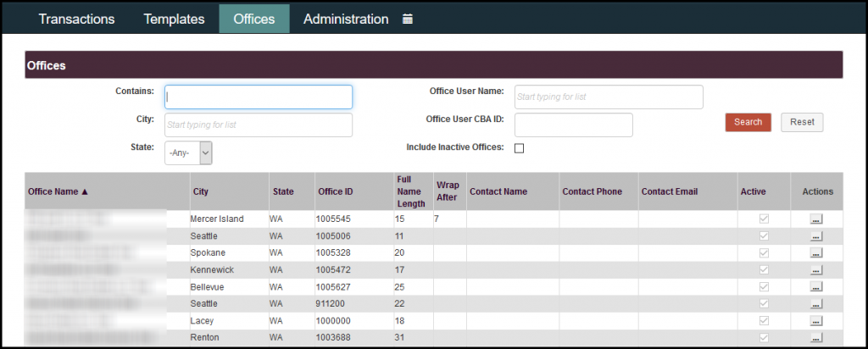Sort by Wrap After column header
Image resolution: width=868 pixels, height=349 pixels.
(x=448, y=191)
